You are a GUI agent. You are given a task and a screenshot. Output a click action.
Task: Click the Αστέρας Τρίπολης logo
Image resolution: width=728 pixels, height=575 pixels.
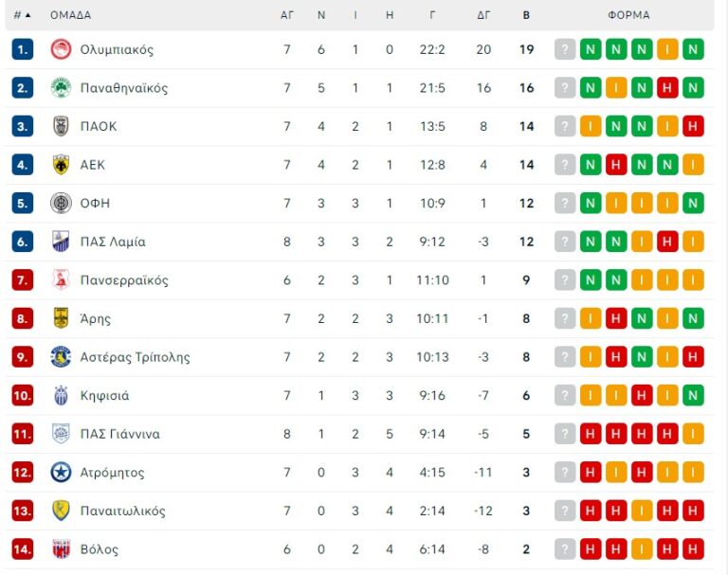point(61,357)
